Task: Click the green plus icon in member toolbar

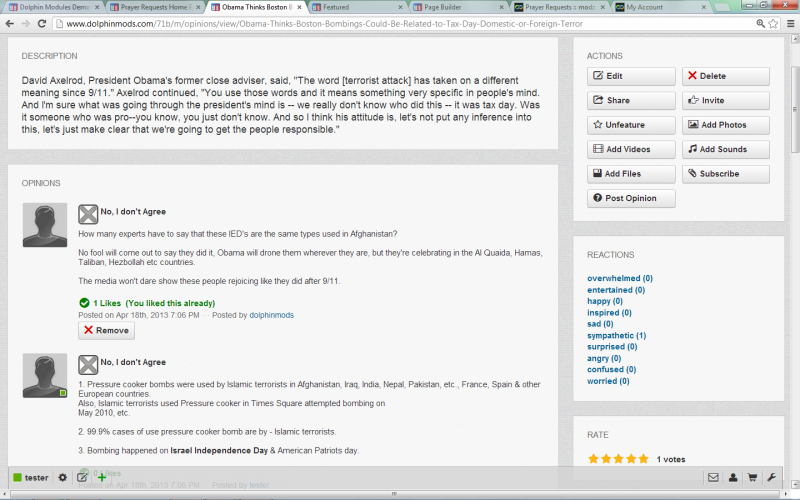Action: (x=102, y=478)
